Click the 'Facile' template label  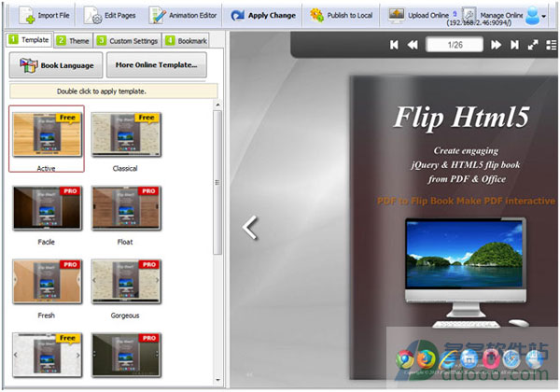click(x=46, y=242)
